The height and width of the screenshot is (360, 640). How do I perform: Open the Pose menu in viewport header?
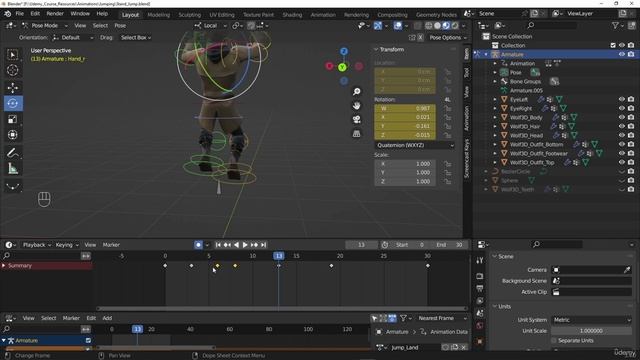coord(120,25)
